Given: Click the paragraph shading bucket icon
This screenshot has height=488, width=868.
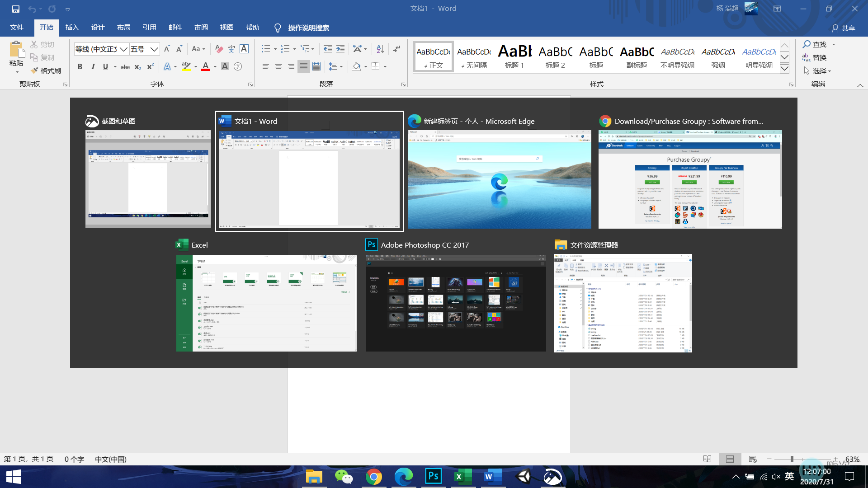Looking at the screenshot, I should pos(356,66).
